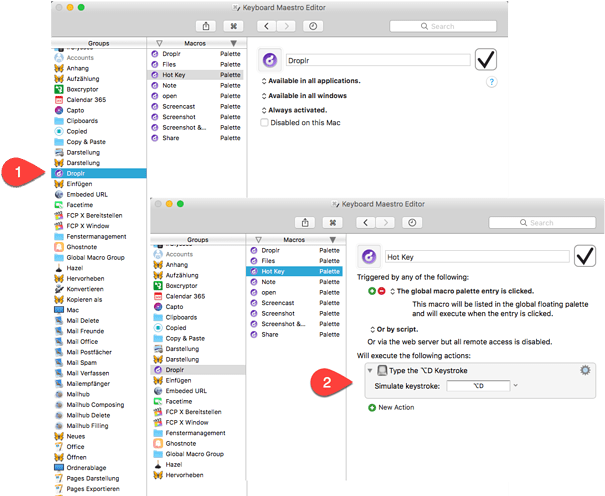Toggle the Droplr group enabled checkmark
The height and width of the screenshot is (496, 605).
tap(485, 59)
